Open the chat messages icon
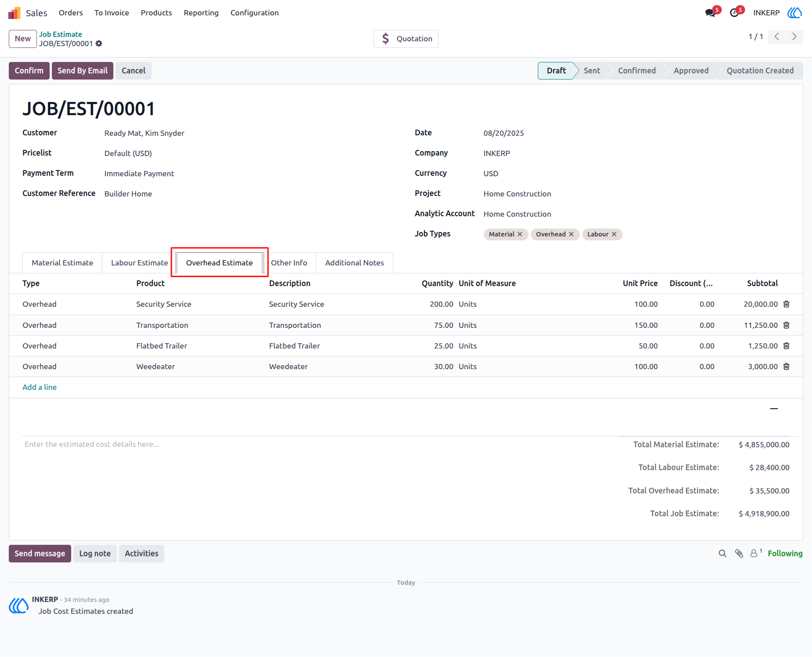Image resolution: width=812 pixels, height=657 pixels. point(710,13)
